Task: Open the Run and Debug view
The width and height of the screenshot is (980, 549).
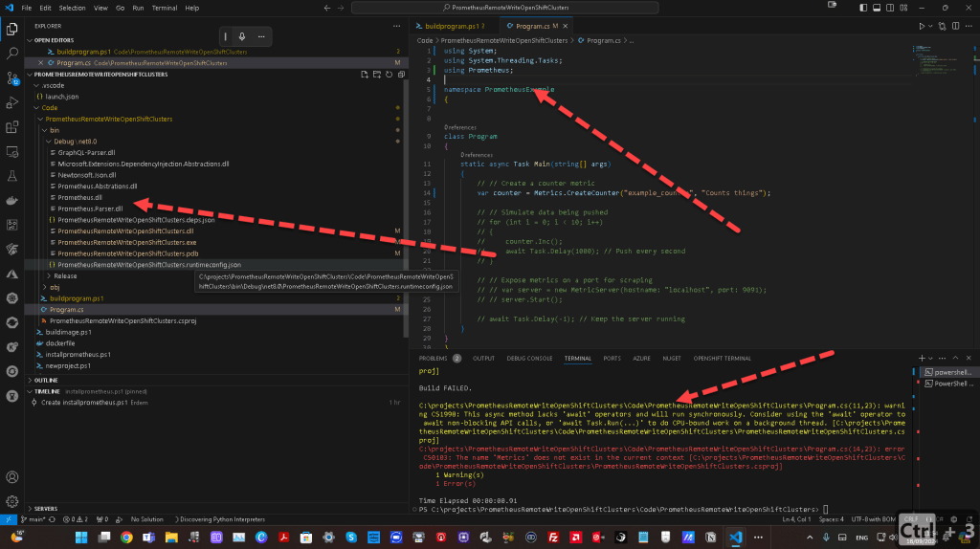Action: click(x=11, y=102)
